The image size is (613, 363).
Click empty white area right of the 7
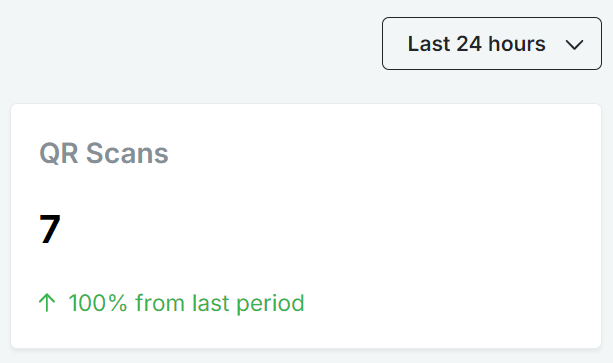(x=313, y=229)
